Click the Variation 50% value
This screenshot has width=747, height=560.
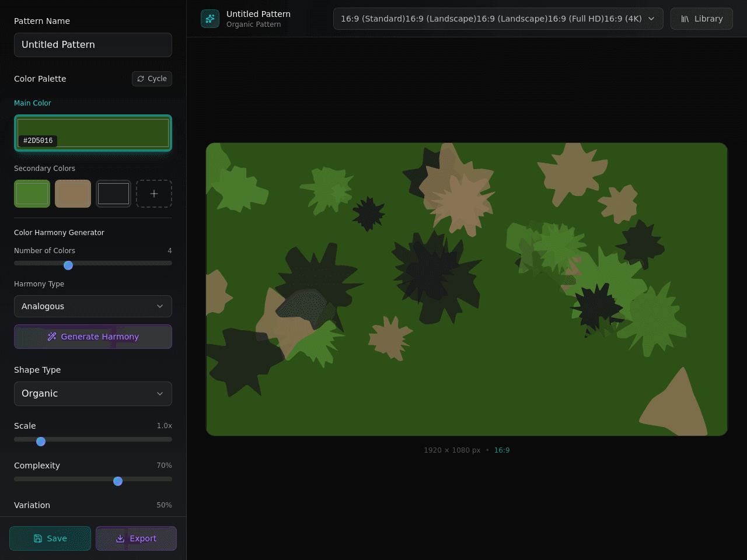pos(164,505)
